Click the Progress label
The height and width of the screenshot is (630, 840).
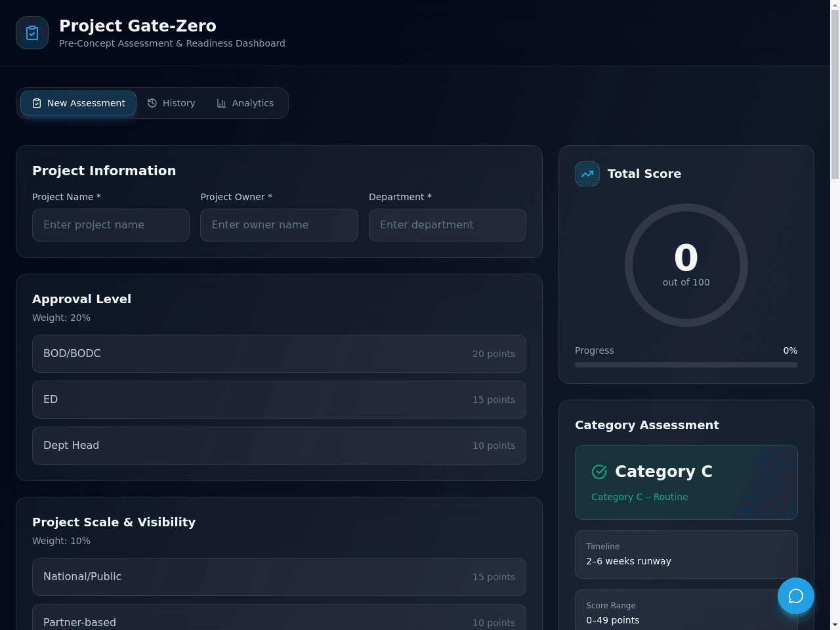click(595, 350)
